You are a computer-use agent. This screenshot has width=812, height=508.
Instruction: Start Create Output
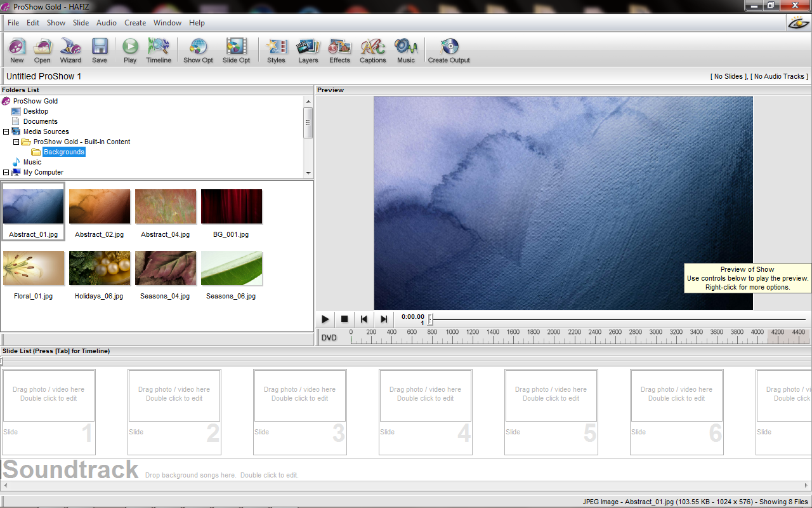coord(449,50)
